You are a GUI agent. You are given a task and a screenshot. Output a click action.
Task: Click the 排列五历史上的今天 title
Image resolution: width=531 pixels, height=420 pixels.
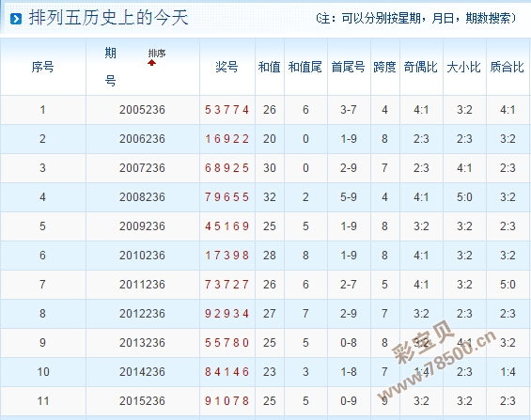coord(108,18)
